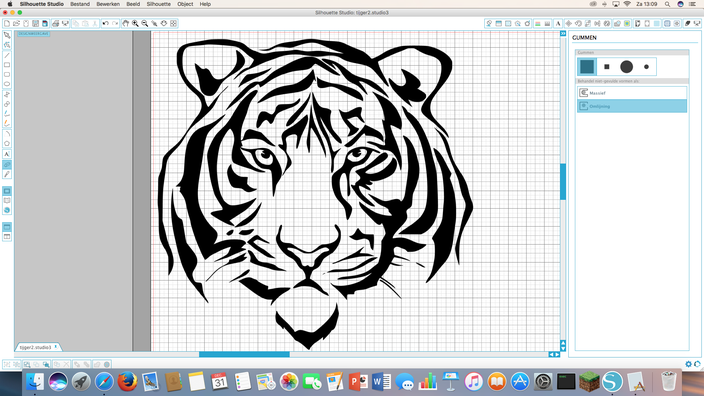Open the settings gear at bottom right

pyautogui.click(x=688, y=364)
